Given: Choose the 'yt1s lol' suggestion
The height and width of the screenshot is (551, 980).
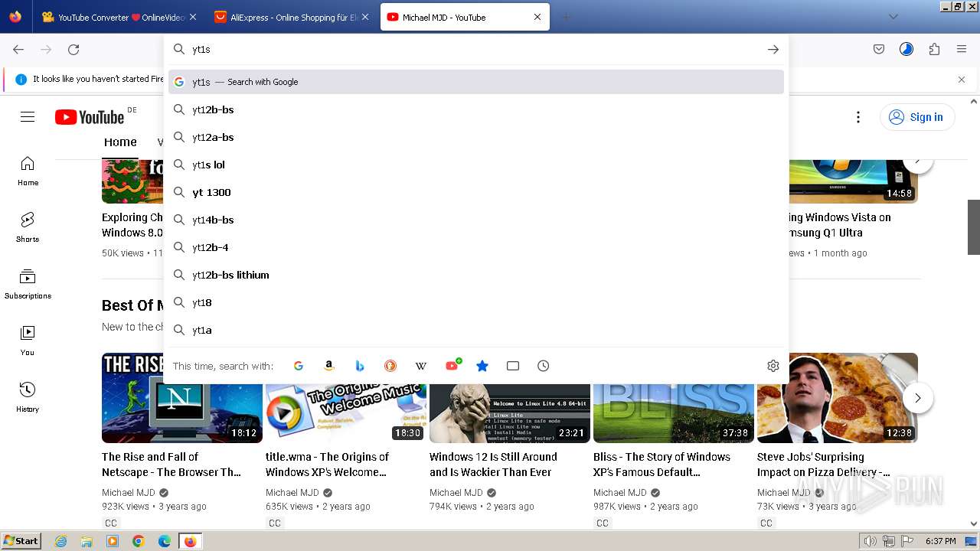Looking at the screenshot, I should coord(476,165).
